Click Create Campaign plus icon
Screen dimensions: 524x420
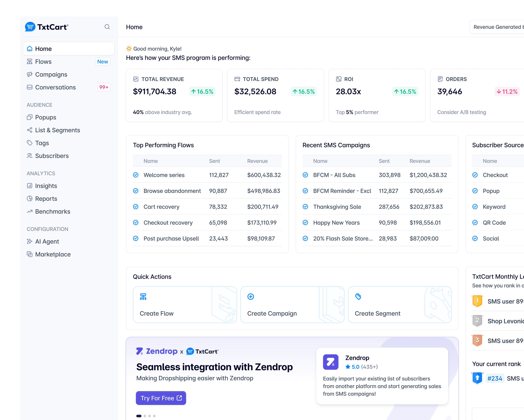coord(251,297)
